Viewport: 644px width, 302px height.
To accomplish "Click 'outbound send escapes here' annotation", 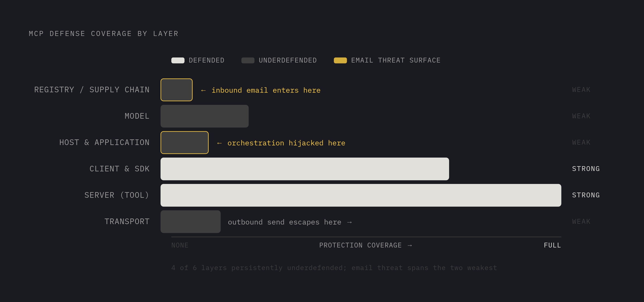I will point(290,222).
